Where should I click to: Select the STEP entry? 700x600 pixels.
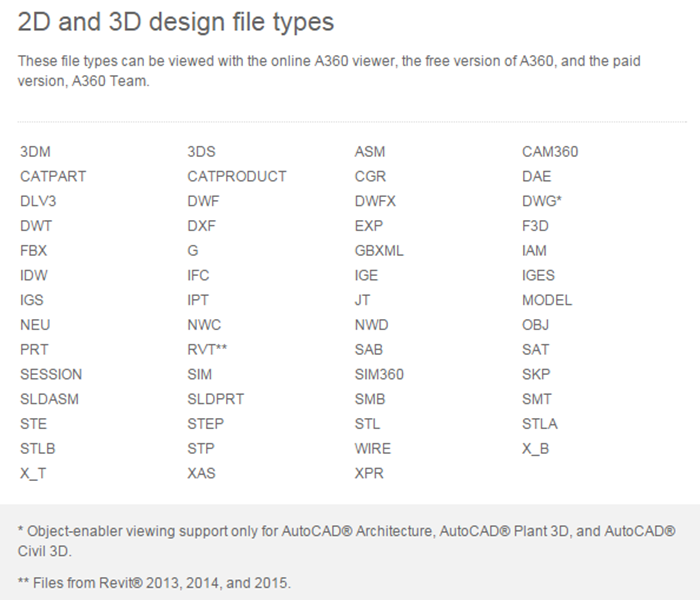click(x=206, y=424)
